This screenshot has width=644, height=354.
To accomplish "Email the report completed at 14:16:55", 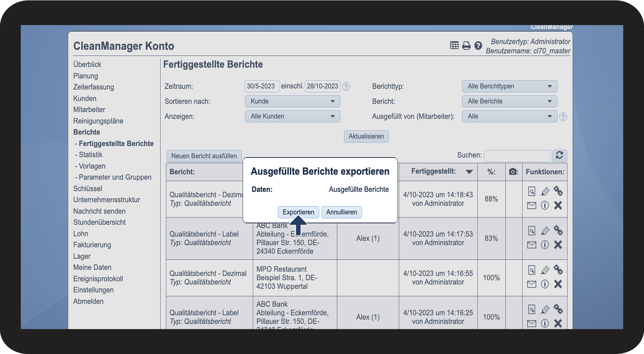I will tap(532, 284).
